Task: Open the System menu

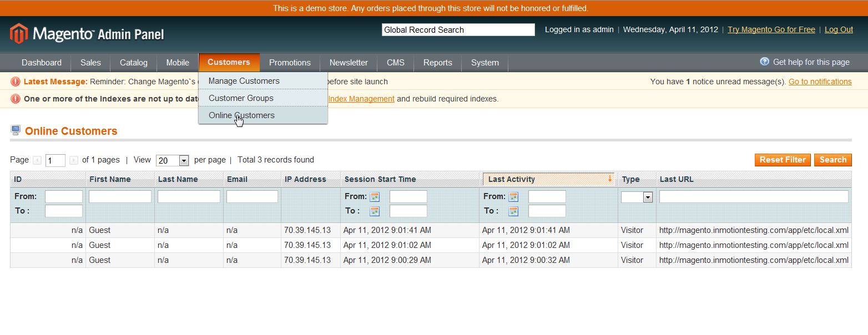Action: click(485, 63)
